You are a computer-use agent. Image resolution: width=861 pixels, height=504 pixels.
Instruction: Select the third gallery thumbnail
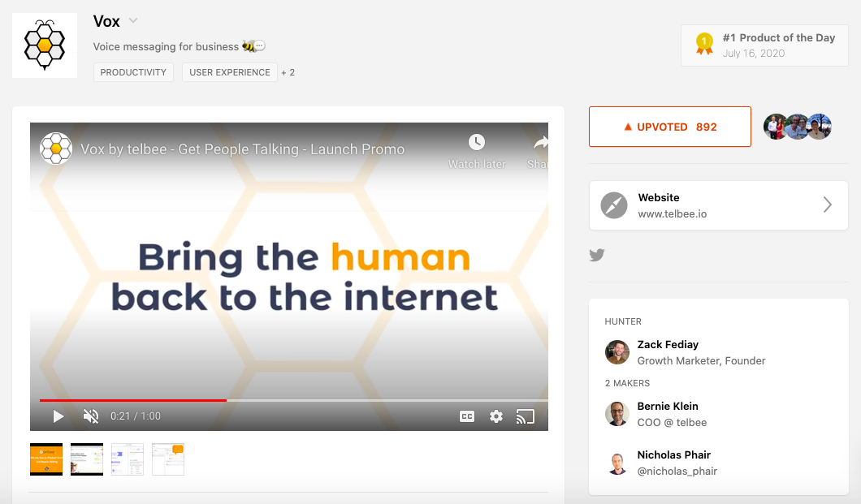point(128,459)
